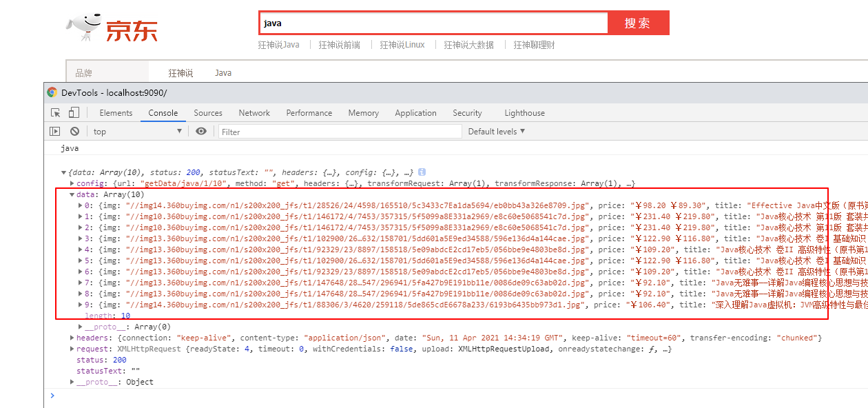Click the 狂神说大数据 link
The image size is (868, 408).
tap(469, 45)
